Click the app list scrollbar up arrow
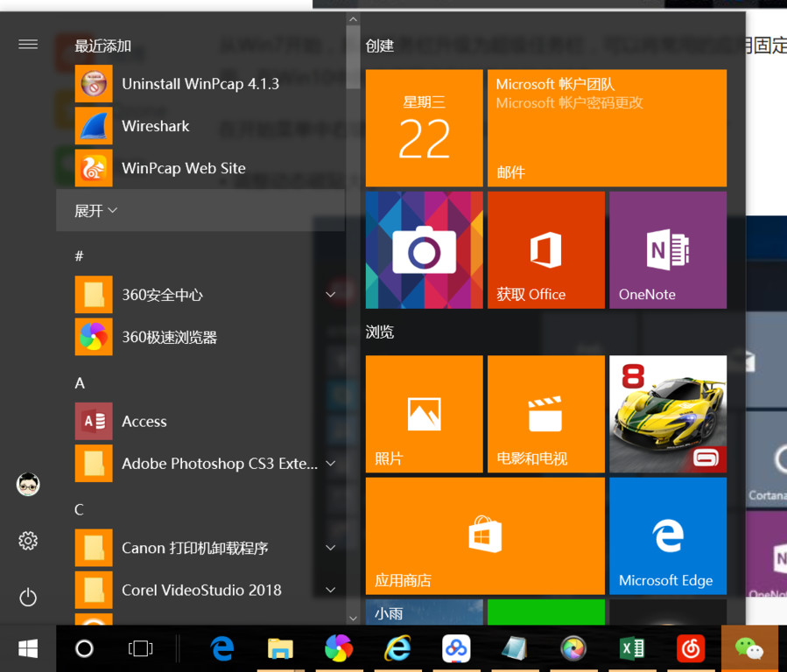Viewport: 787px width, 672px height. tap(353, 19)
